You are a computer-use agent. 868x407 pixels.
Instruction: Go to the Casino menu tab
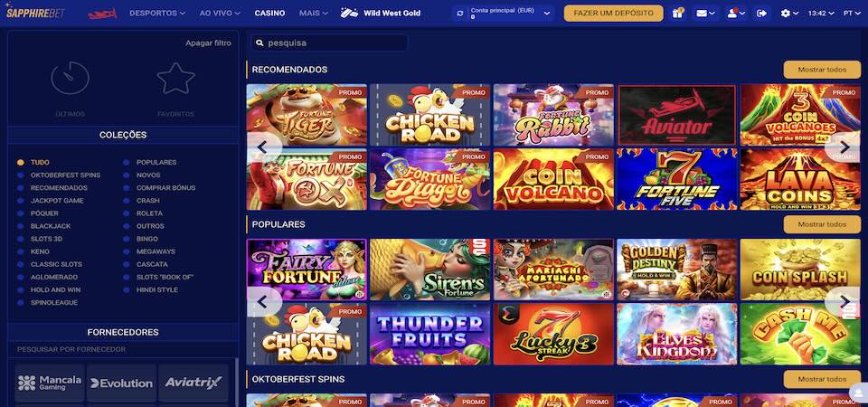(x=269, y=13)
